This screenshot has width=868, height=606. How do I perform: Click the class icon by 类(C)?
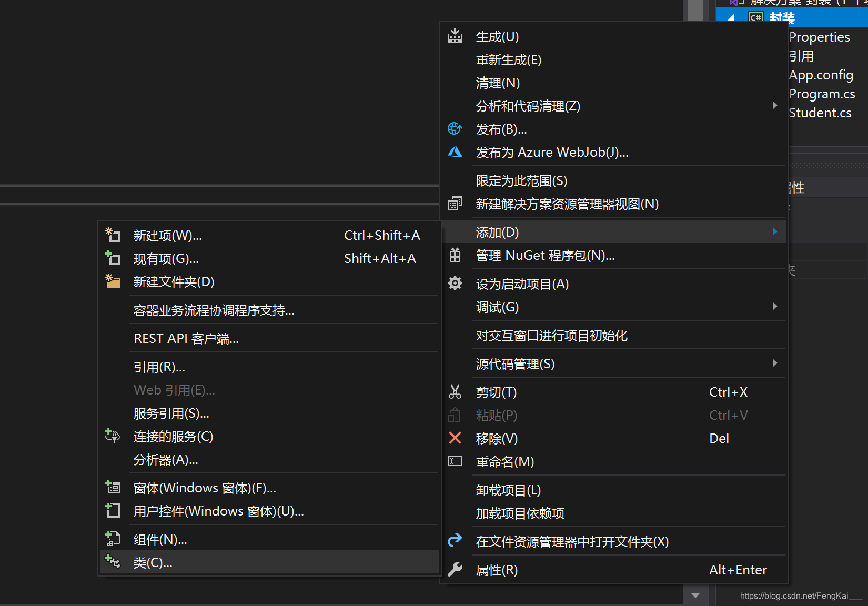(113, 562)
